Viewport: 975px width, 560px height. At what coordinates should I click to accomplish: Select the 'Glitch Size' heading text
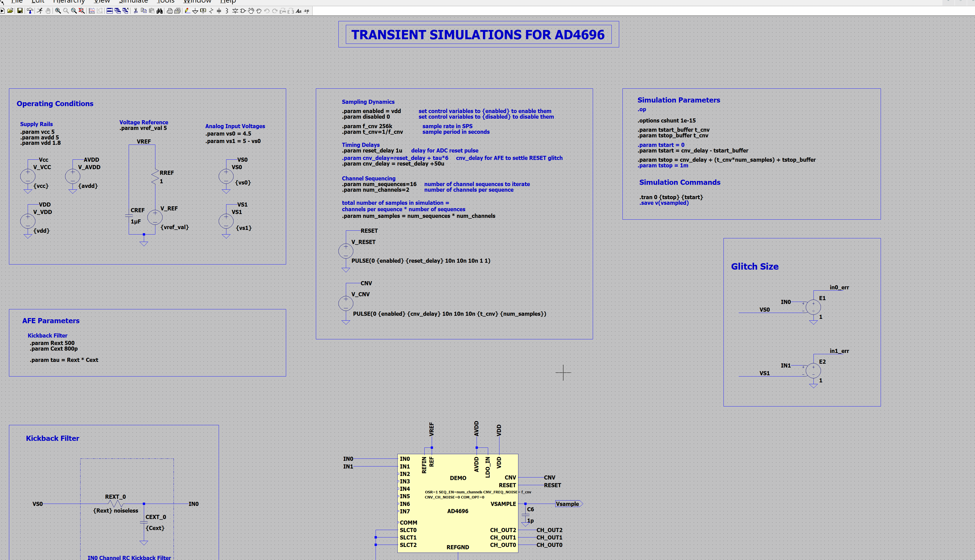[755, 267]
